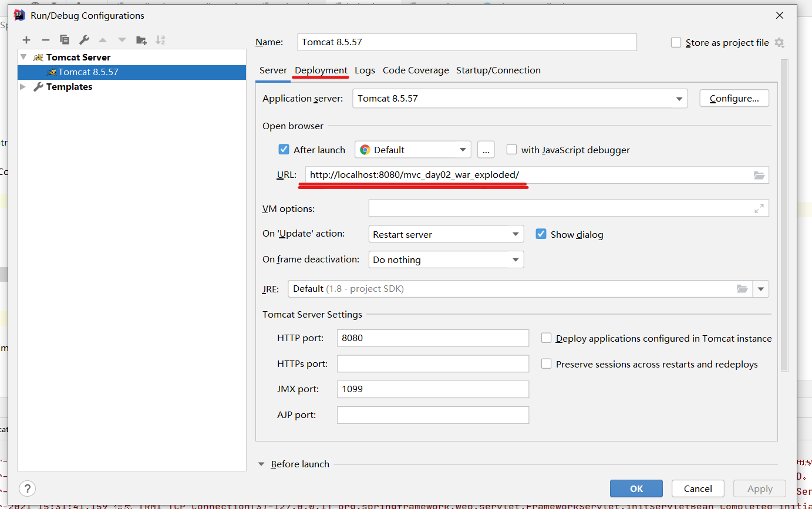Click the AJP port field
Image resolution: width=812 pixels, height=509 pixels.
(433, 415)
